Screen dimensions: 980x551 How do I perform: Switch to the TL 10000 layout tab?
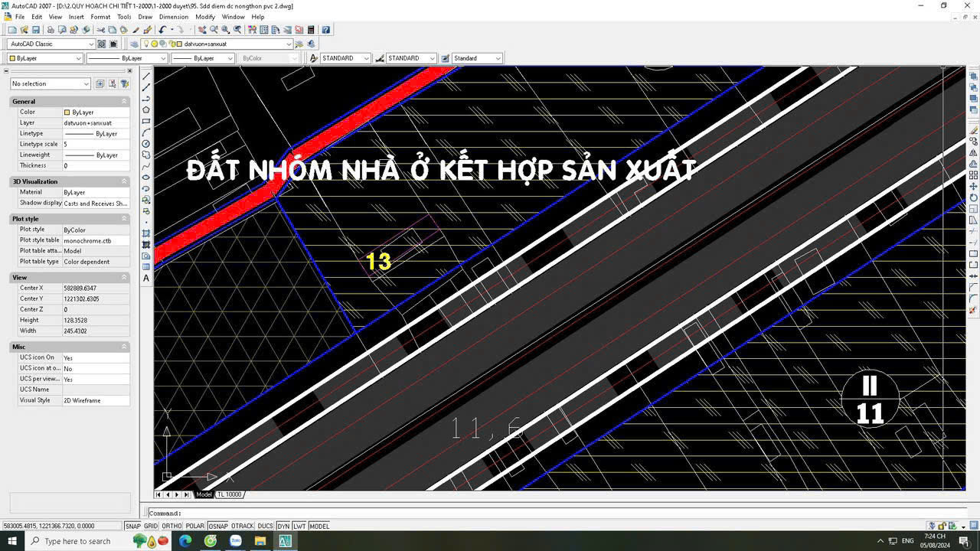(229, 494)
